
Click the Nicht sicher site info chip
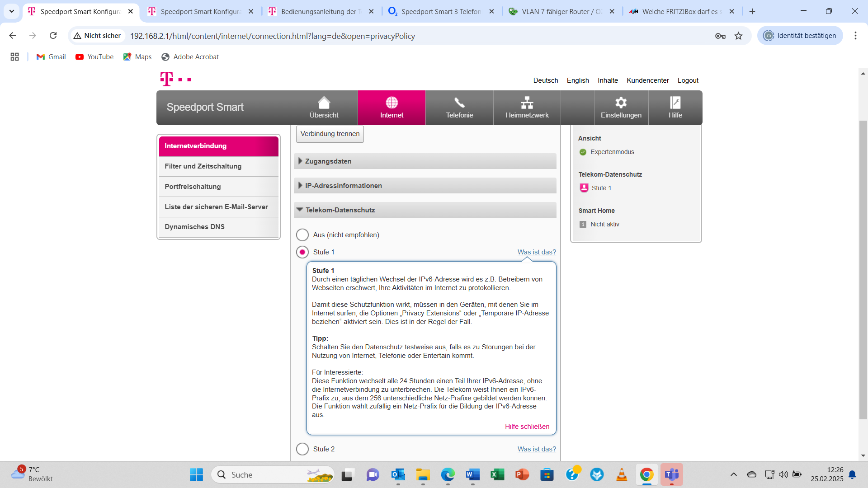pyautogui.click(x=97, y=36)
